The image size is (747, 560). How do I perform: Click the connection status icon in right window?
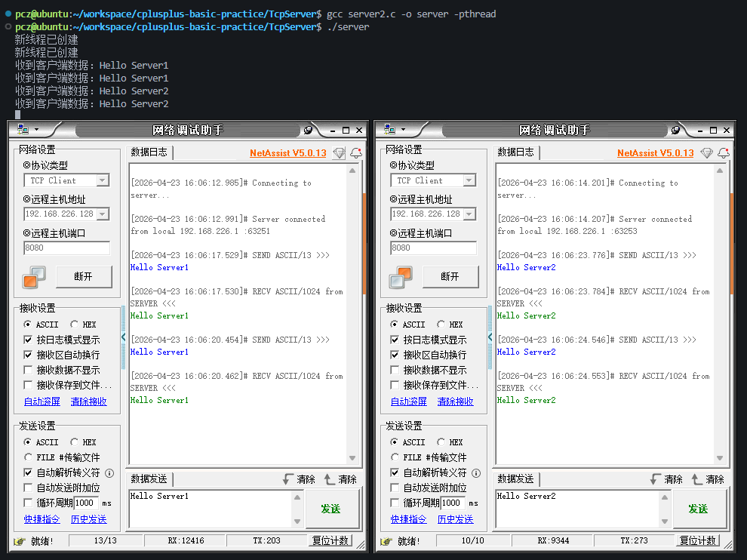pyautogui.click(x=401, y=277)
